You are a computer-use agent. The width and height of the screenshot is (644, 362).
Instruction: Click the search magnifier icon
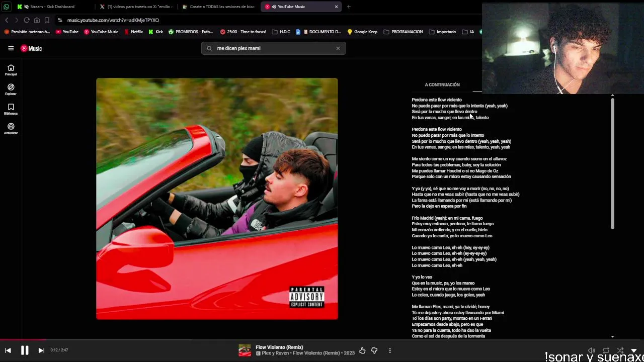click(x=209, y=48)
